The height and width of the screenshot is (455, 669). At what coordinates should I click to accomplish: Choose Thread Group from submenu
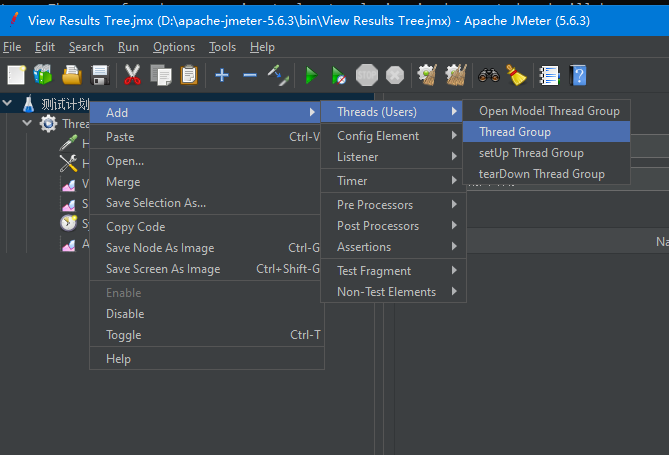coord(546,132)
